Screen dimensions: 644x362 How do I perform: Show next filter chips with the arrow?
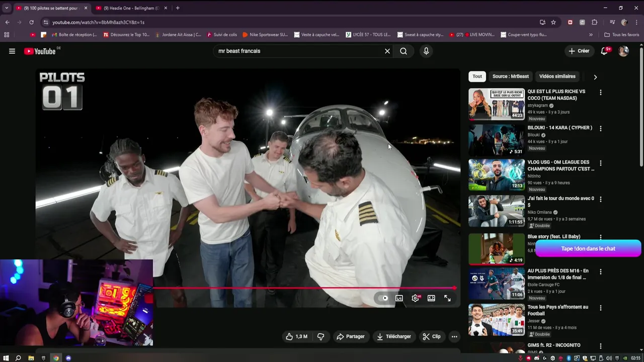pos(595,77)
